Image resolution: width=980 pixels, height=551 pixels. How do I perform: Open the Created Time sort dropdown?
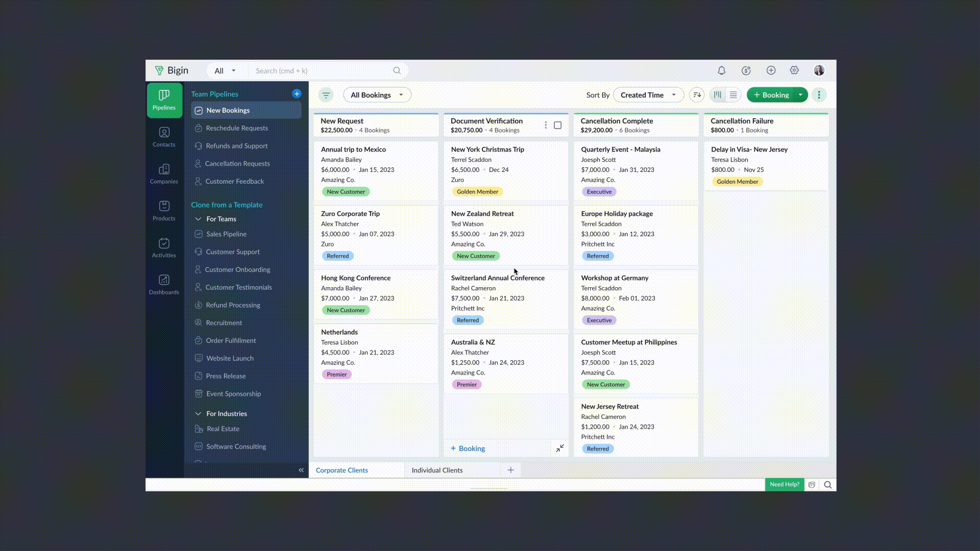pyautogui.click(x=648, y=95)
